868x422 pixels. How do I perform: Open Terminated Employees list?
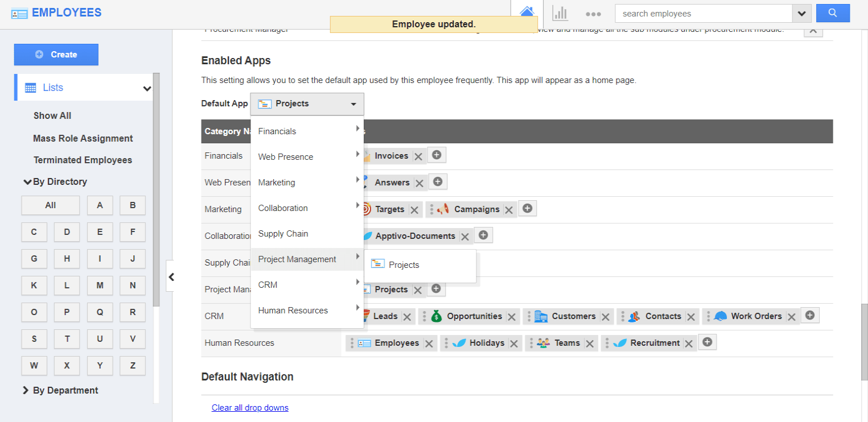[83, 160]
